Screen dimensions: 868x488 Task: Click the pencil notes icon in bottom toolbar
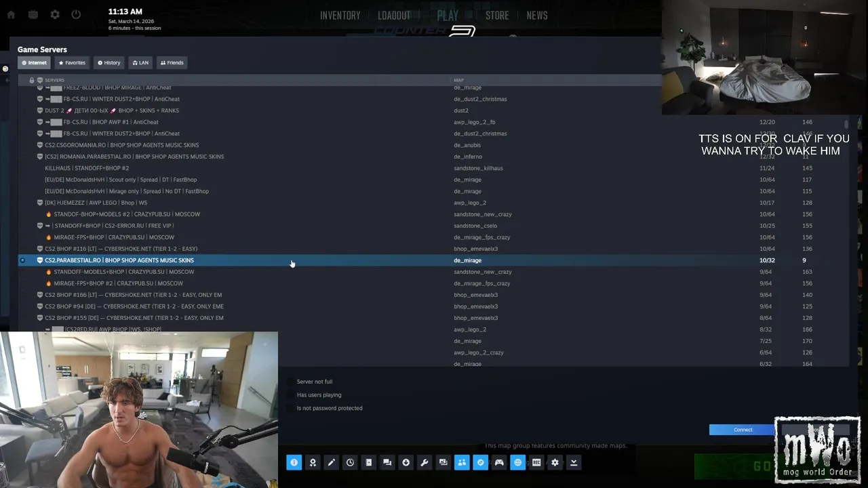point(331,462)
